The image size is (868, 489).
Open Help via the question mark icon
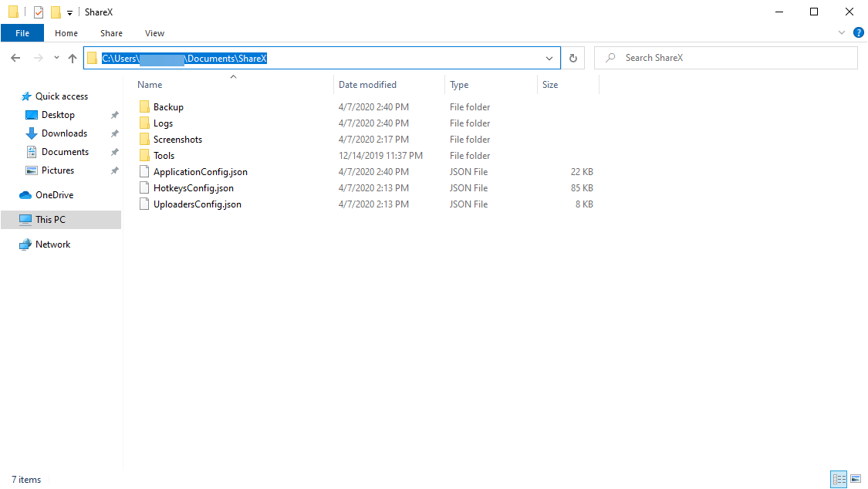(x=859, y=32)
